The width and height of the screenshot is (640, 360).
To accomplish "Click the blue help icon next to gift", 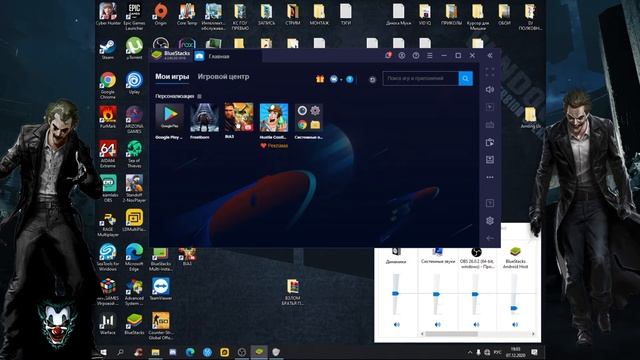I will (x=350, y=79).
